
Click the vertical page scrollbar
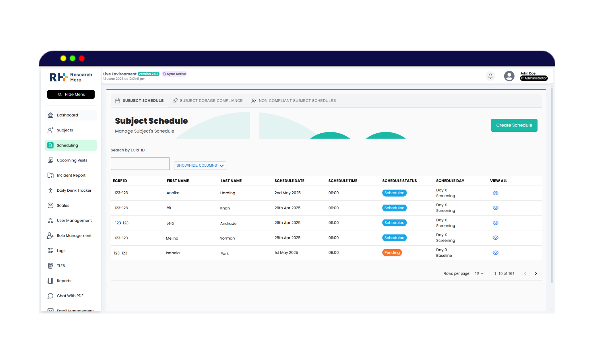552,186
